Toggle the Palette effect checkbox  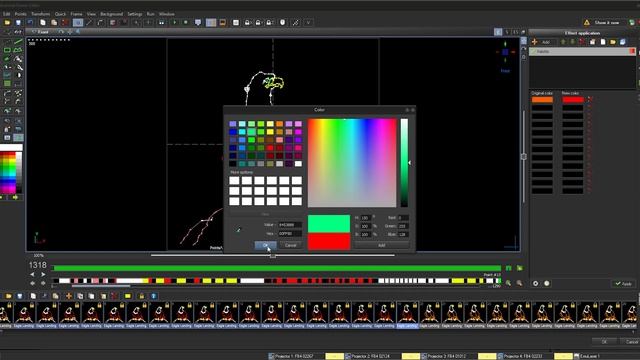[533, 51]
